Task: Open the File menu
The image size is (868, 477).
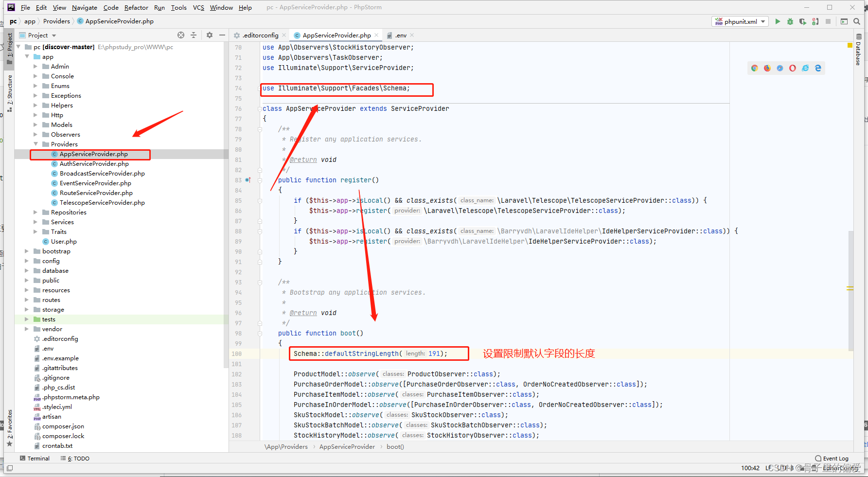Action: 25,7
